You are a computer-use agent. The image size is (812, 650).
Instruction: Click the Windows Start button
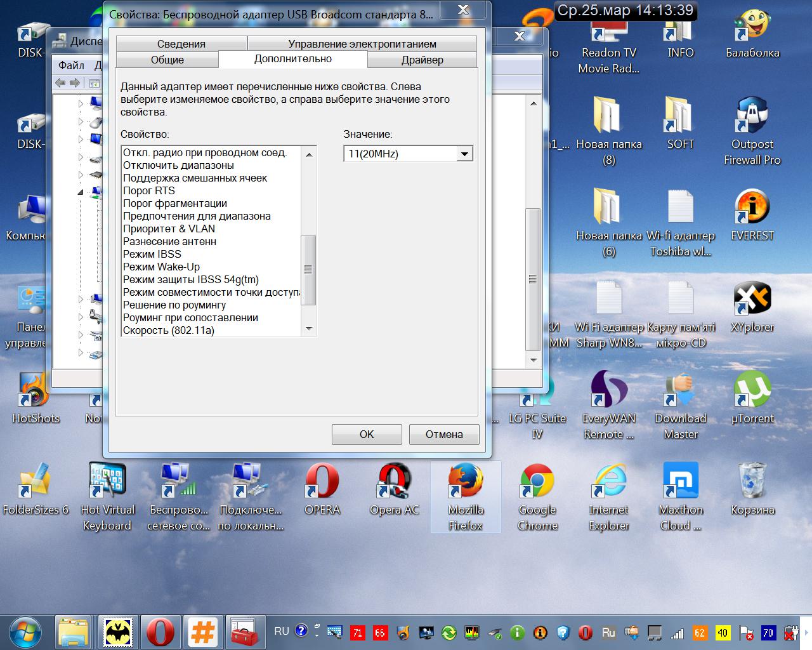tap(25, 632)
